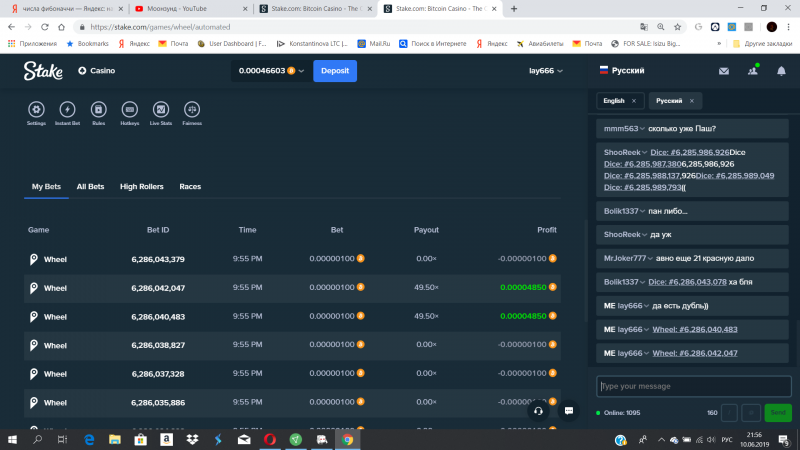Image resolution: width=800 pixels, height=450 pixels.
Task: Open the notifications bell icon
Action: click(x=781, y=71)
